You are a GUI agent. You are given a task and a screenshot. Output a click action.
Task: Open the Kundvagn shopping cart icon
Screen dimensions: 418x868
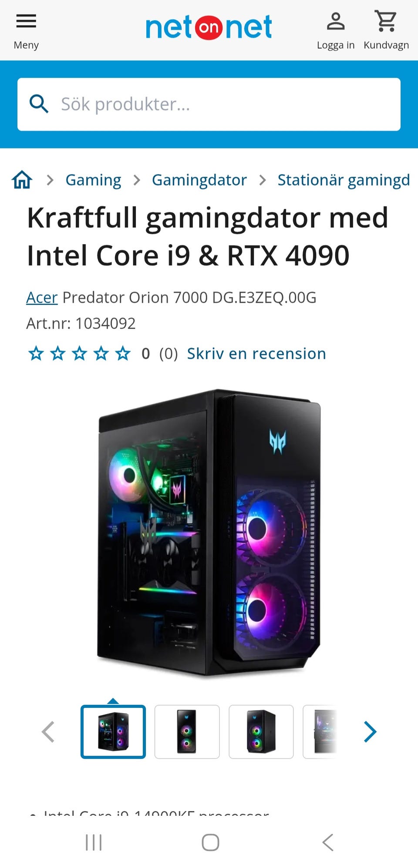coord(386,21)
